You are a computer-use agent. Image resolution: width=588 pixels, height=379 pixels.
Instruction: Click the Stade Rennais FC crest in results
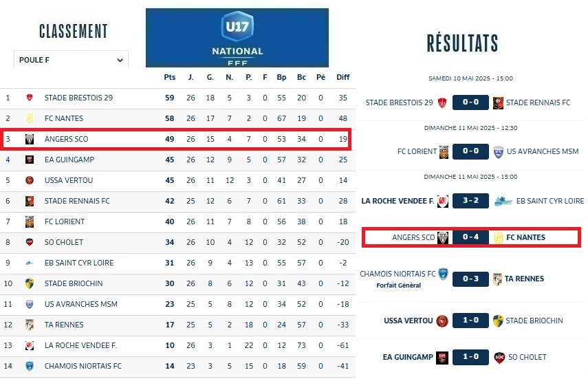point(499,103)
